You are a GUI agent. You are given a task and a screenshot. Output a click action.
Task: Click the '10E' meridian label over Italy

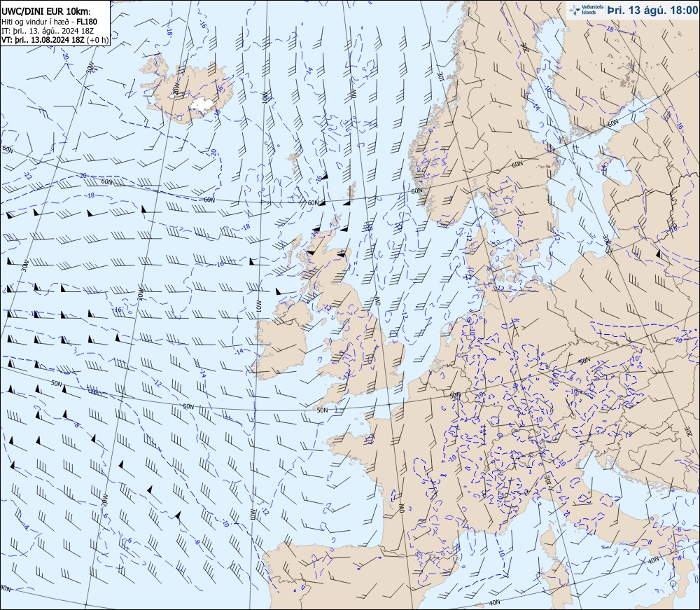tap(548, 481)
